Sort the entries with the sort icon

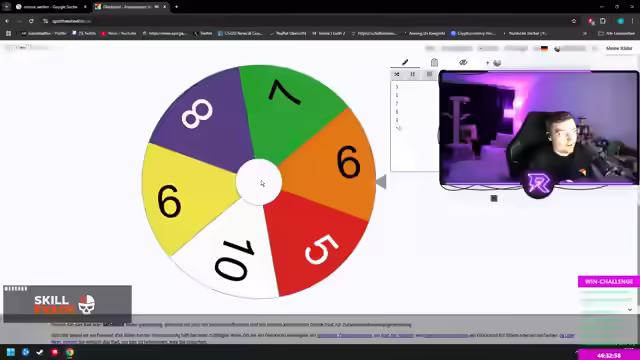click(413, 74)
